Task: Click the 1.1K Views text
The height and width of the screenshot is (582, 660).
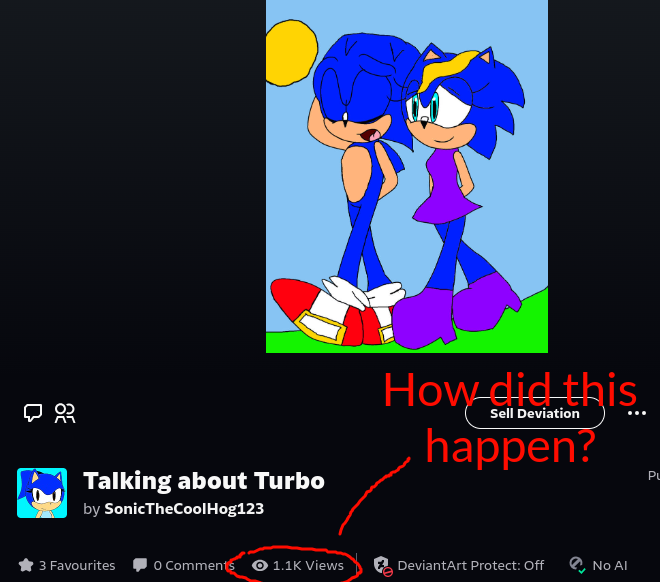Action: (308, 565)
